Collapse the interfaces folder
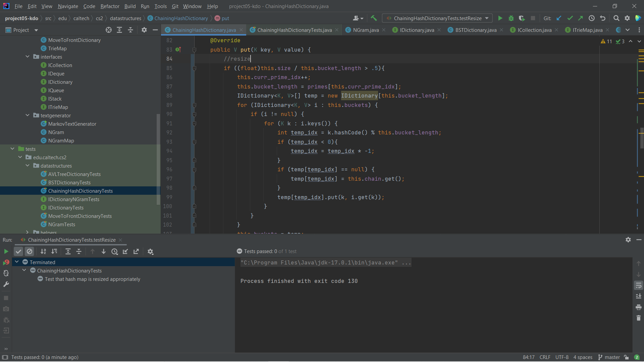This screenshot has width=644, height=362. pyautogui.click(x=28, y=57)
